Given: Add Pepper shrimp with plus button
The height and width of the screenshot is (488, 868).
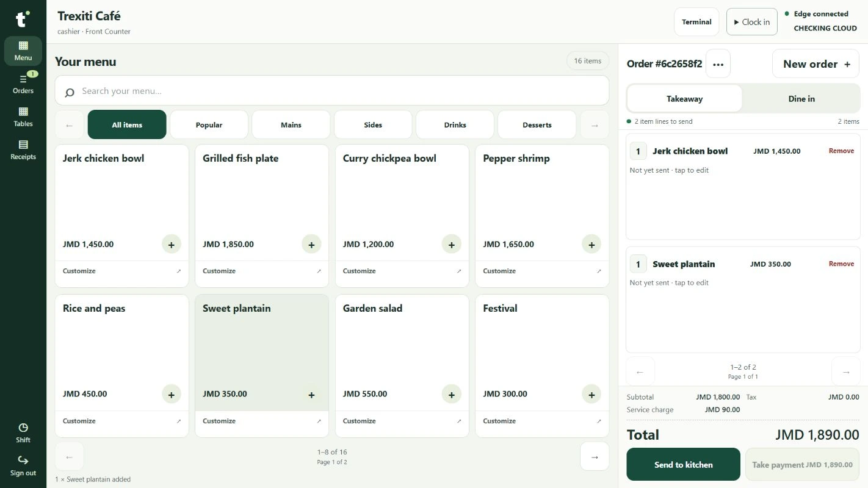Looking at the screenshot, I should point(591,244).
